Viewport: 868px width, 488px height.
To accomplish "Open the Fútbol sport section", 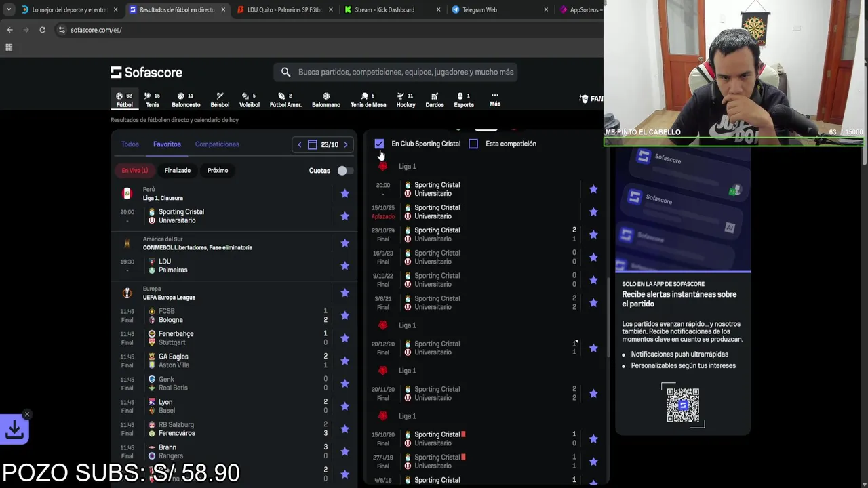I will [124, 100].
